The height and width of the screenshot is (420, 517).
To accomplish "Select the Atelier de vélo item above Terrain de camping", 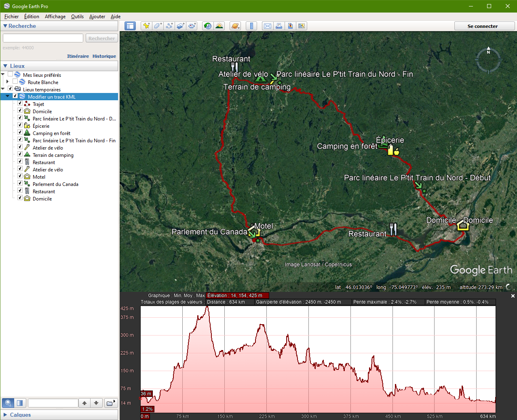I will coord(48,148).
